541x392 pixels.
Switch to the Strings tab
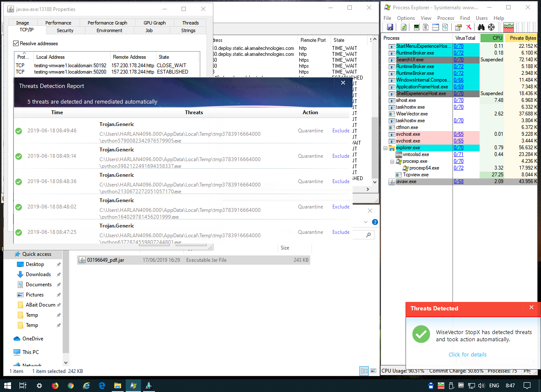pos(188,30)
